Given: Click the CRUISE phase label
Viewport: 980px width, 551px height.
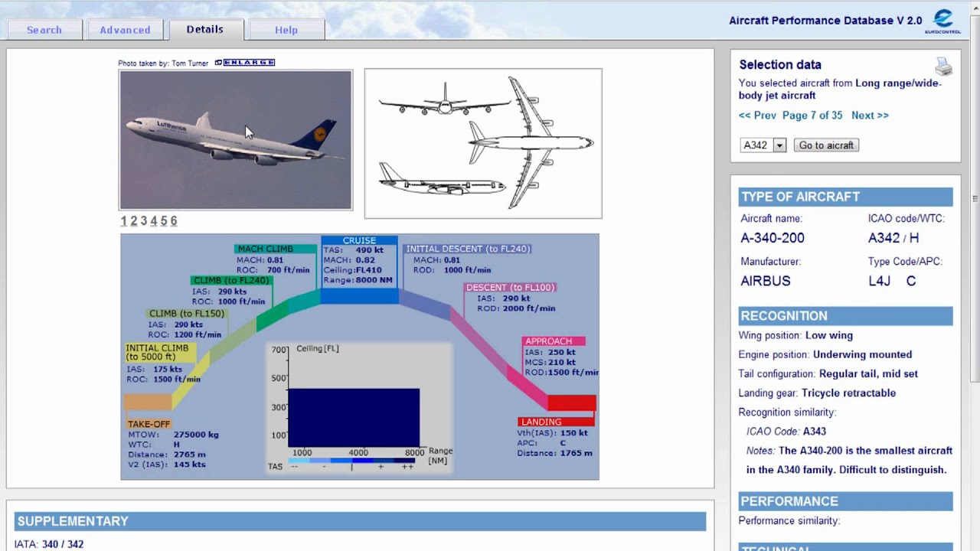Looking at the screenshot, I should [359, 240].
